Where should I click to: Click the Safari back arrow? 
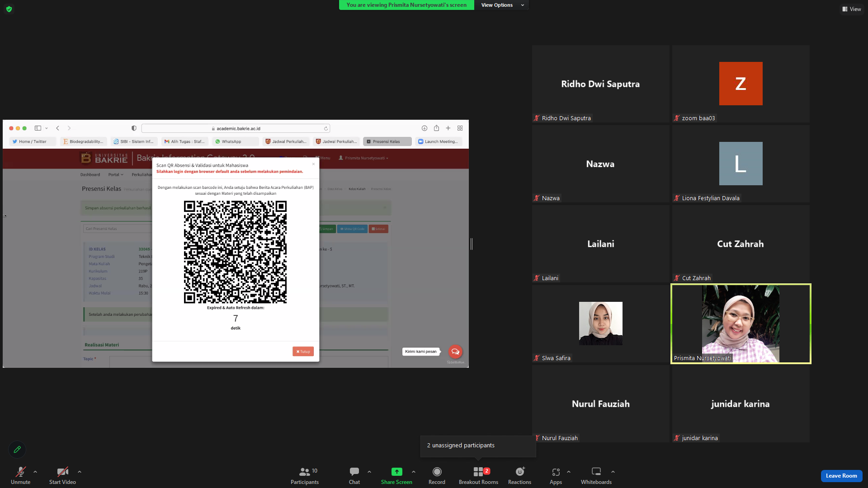pyautogui.click(x=57, y=128)
